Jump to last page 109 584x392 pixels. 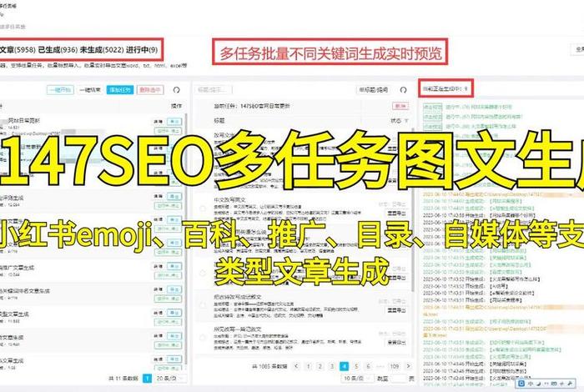pos(394,366)
